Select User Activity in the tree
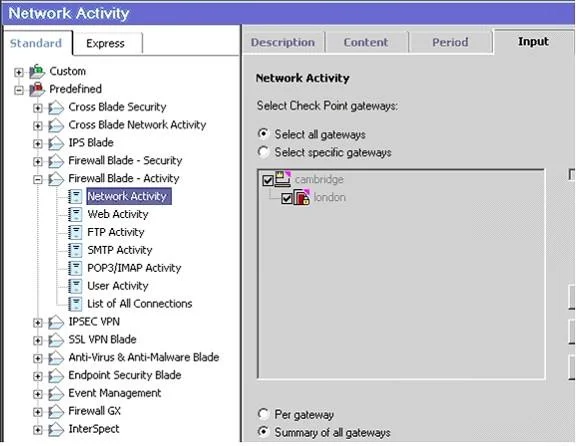This screenshot has height=446, width=578. click(x=118, y=286)
